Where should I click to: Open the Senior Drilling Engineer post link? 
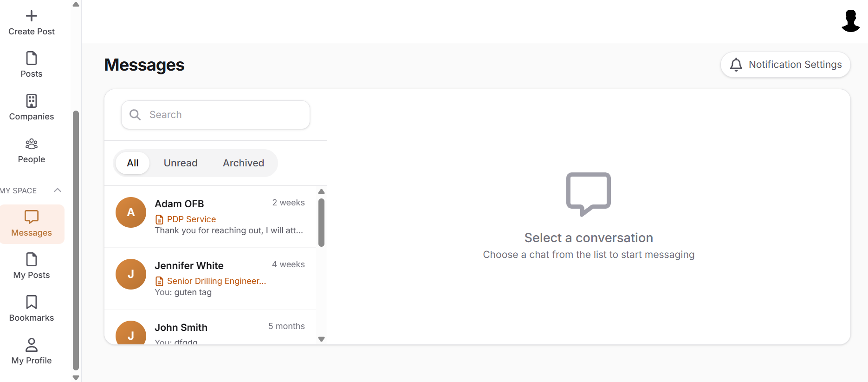(216, 281)
